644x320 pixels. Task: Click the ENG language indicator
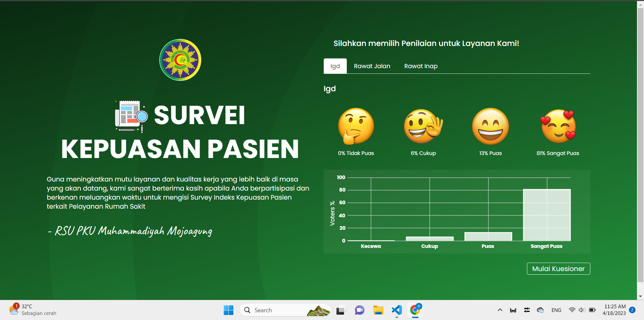pyautogui.click(x=556, y=310)
